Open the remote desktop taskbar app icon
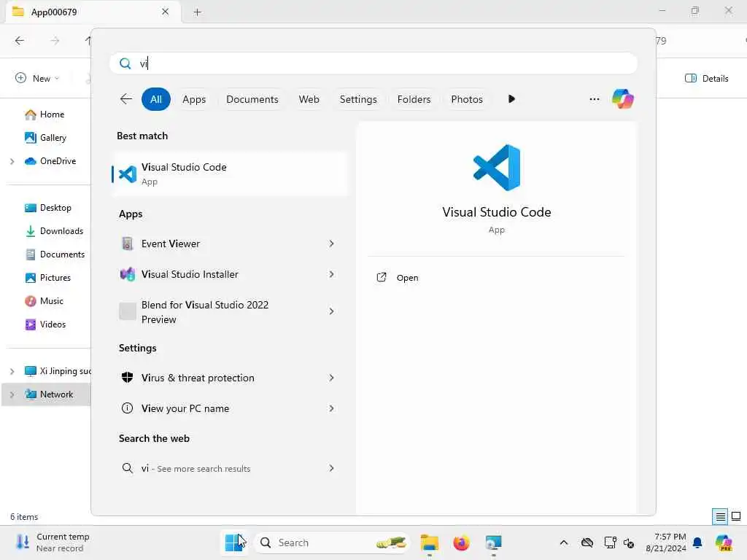The width and height of the screenshot is (747, 560). pyautogui.click(x=493, y=542)
